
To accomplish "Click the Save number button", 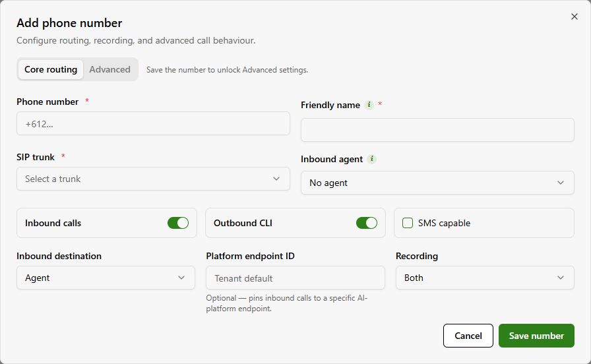I will pyautogui.click(x=536, y=336).
